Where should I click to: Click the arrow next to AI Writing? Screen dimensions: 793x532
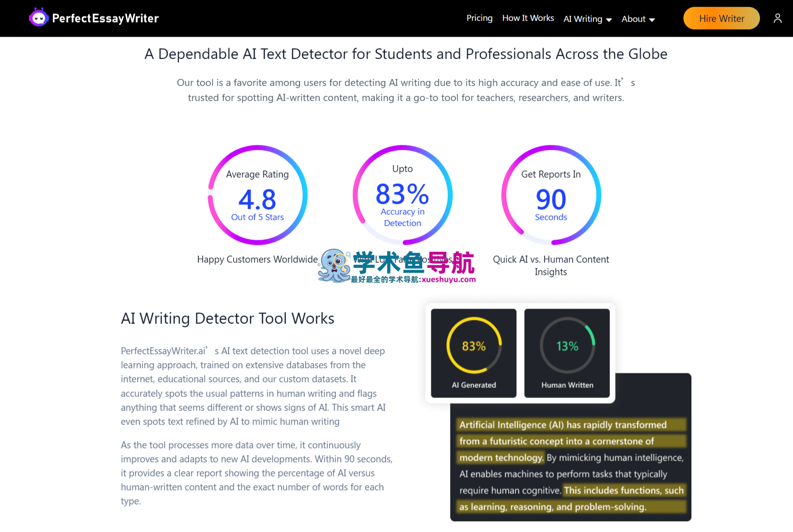click(x=609, y=20)
